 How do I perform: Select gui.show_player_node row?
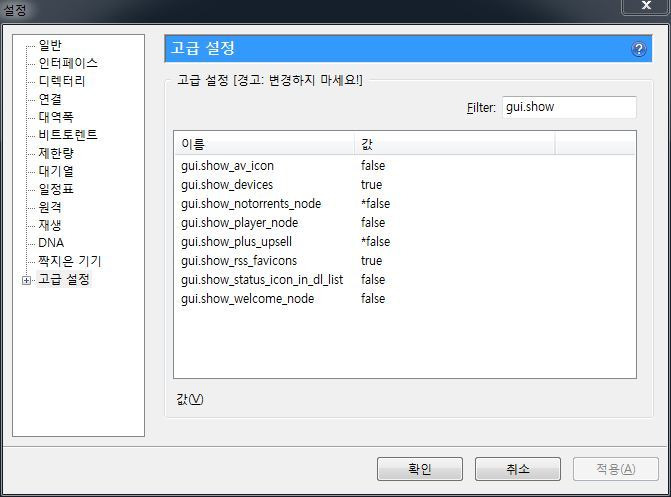(x=404, y=223)
